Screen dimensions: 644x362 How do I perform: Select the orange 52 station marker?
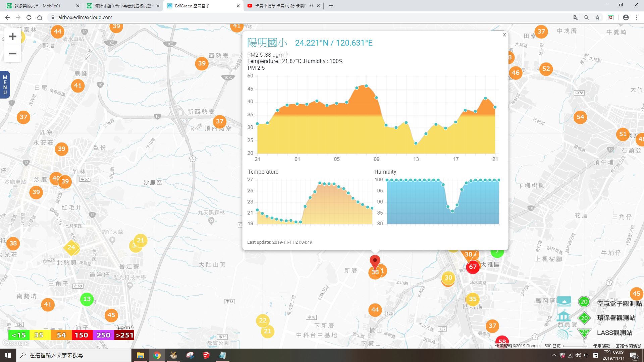coord(546,69)
